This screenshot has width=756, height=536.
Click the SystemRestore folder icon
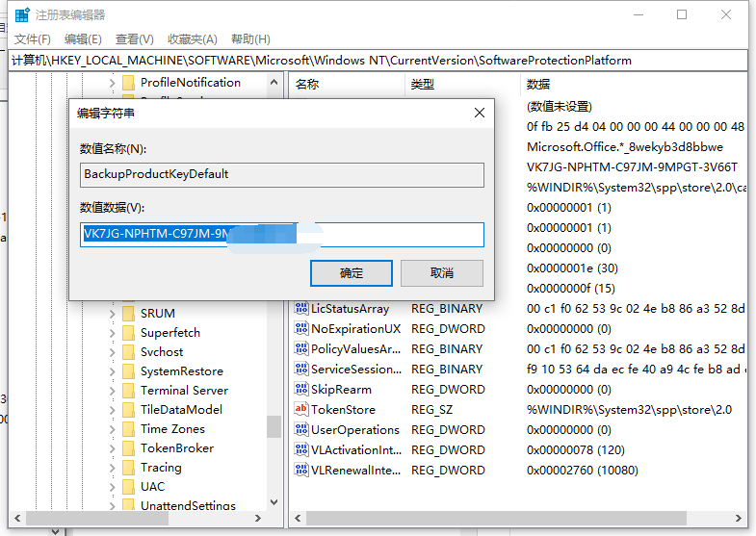(128, 370)
